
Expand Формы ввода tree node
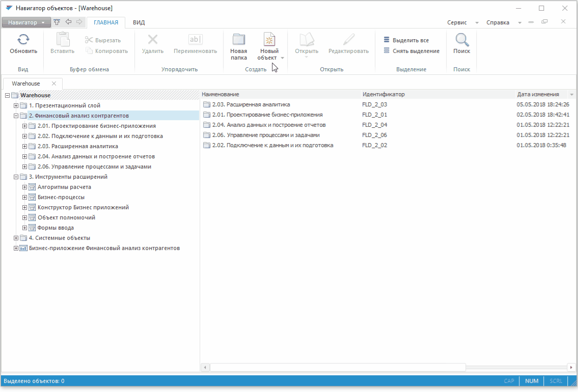click(x=24, y=228)
